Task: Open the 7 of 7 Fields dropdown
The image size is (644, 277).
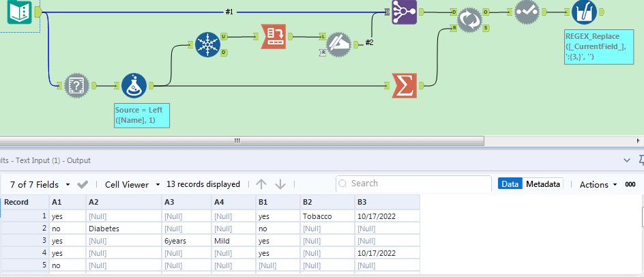Action: 40,184
